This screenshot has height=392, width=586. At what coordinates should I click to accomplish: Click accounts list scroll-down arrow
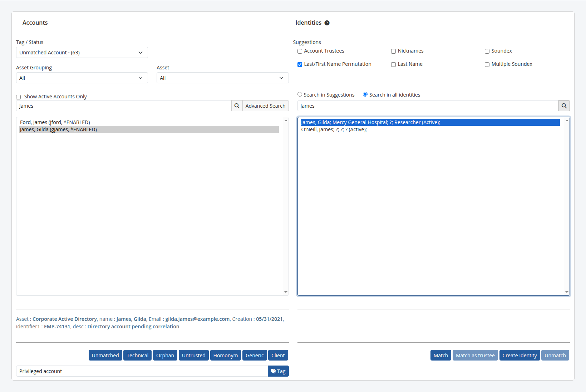(x=286, y=292)
